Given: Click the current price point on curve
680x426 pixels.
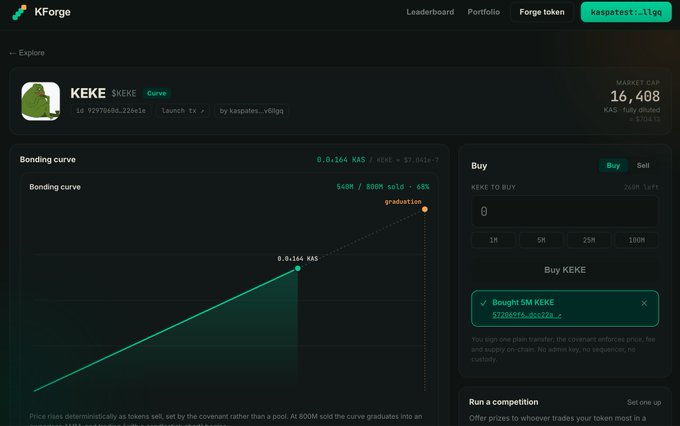Looking at the screenshot, I should (x=298, y=269).
